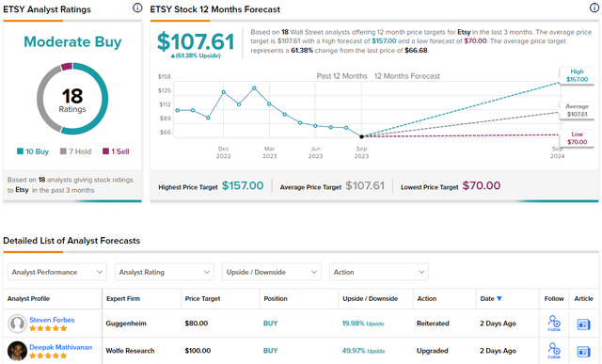Click BUY position in Guggenheim row

tap(270, 324)
